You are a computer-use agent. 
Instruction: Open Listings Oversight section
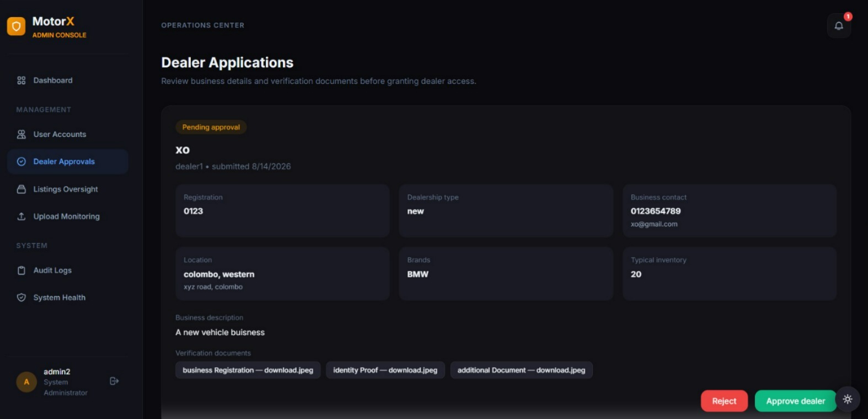68,189
